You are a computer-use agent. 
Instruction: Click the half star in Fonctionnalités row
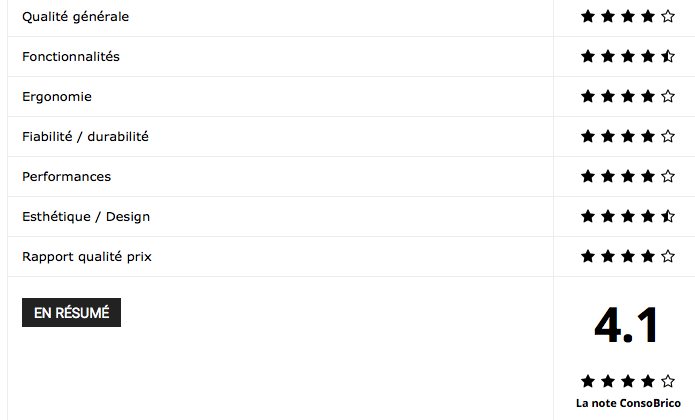(x=668, y=56)
